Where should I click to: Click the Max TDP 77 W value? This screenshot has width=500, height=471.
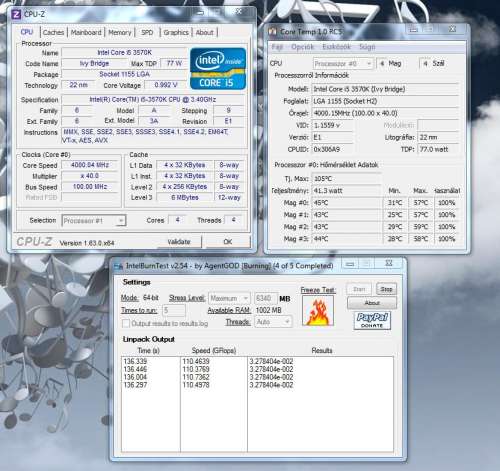click(173, 63)
